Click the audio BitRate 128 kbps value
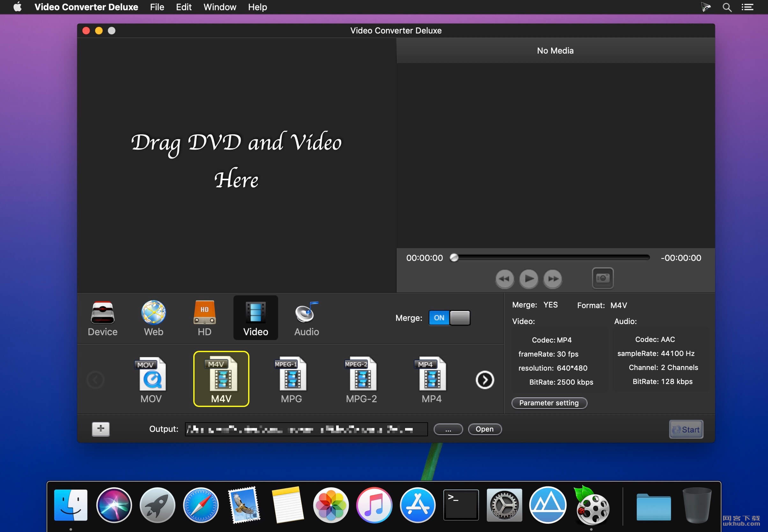This screenshot has height=532, width=768. click(676, 381)
